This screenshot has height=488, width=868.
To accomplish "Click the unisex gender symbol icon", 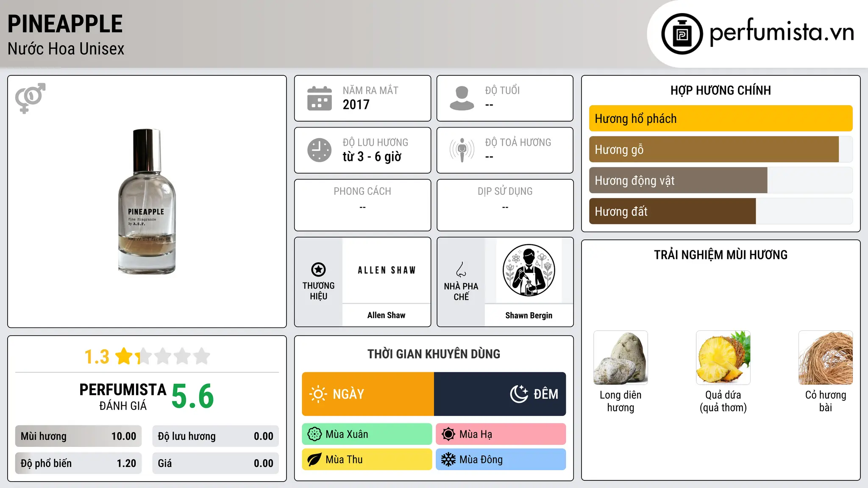I will 31,98.
